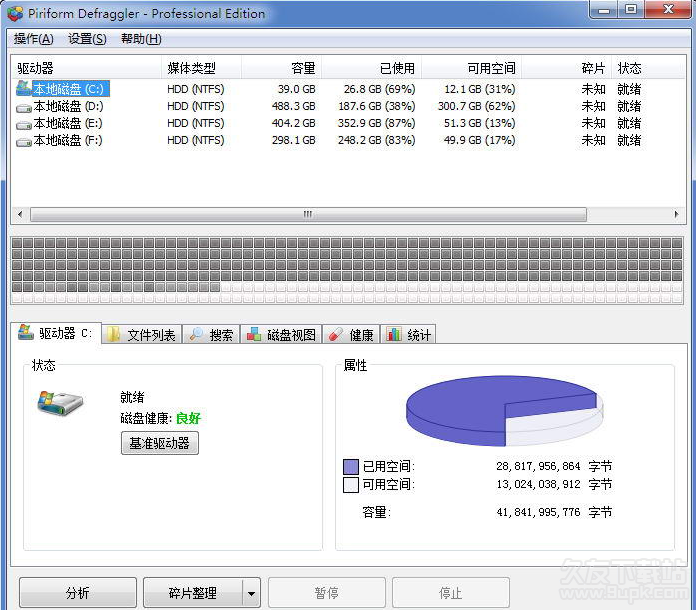Click the 基准驱动器 button
Viewport: 696px width, 610px height.
tap(160, 443)
